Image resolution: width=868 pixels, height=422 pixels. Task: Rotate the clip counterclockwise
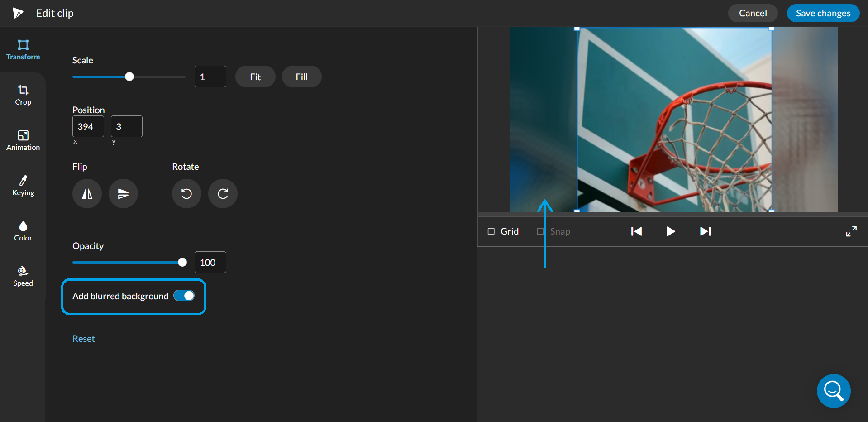(186, 194)
